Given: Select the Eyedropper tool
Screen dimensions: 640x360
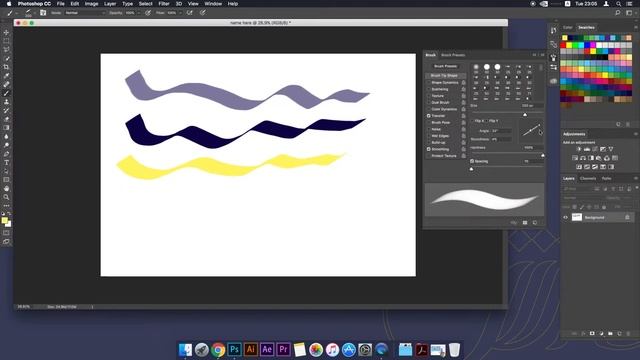Looking at the screenshot, I should 6,76.
